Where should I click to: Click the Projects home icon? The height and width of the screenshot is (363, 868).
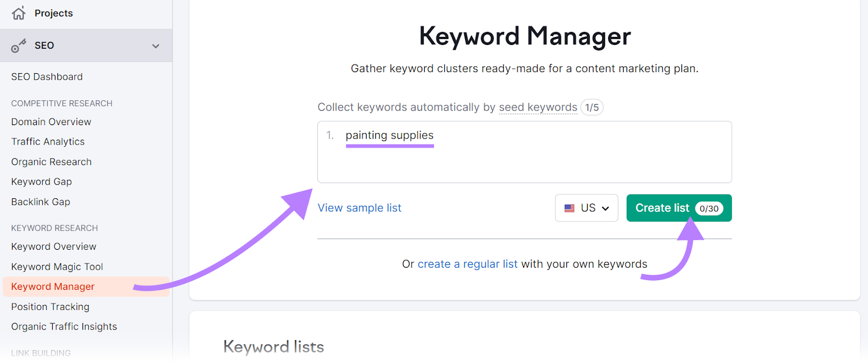point(18,12)
